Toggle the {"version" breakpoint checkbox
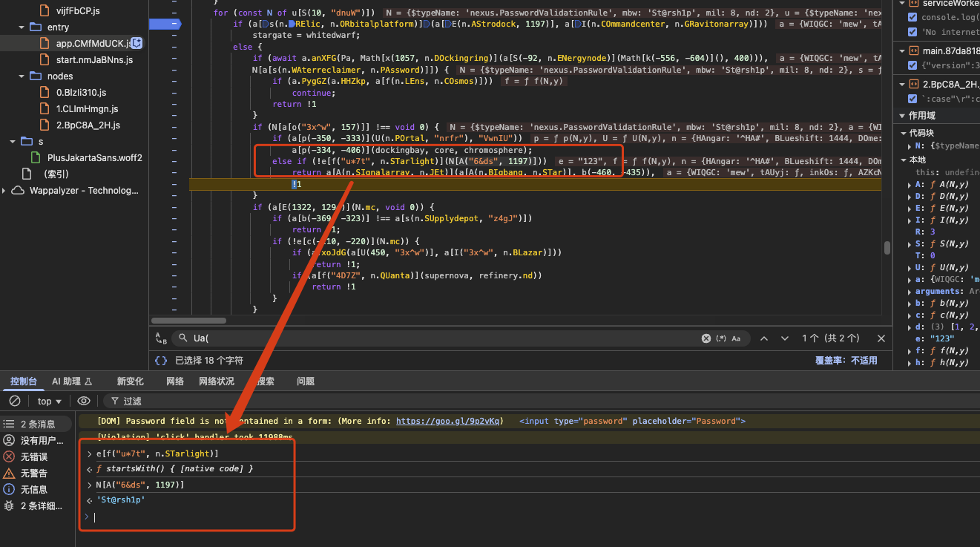 click(x=912, y=65)
